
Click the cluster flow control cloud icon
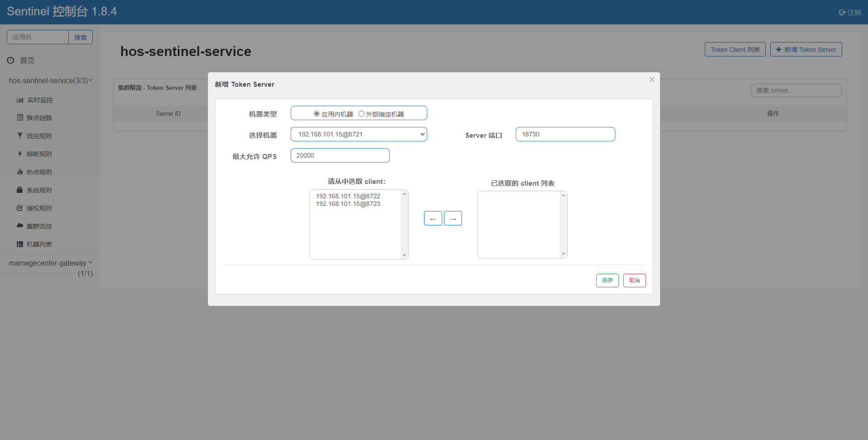click(x=20, y=225)
